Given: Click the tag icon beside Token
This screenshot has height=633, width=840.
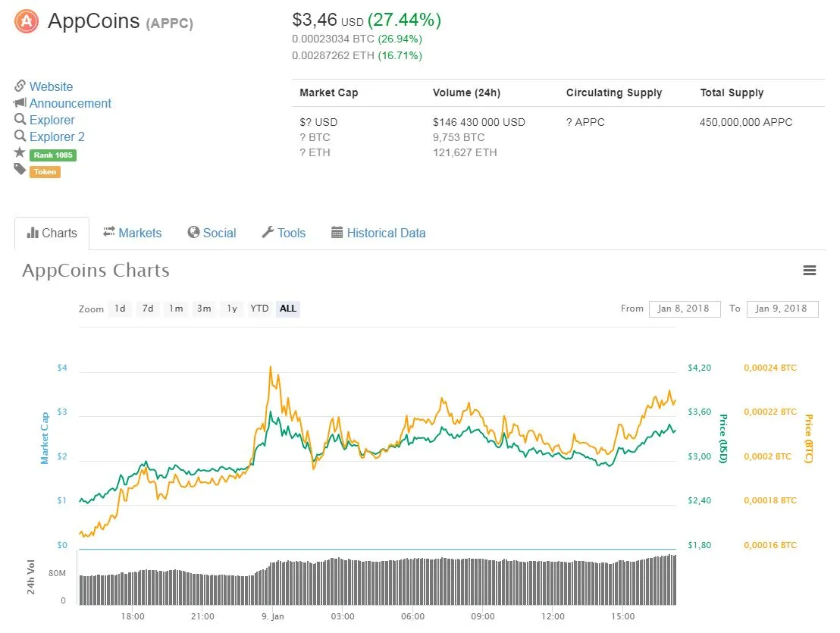Looking at the screenshot, I should tap(20, 170).
